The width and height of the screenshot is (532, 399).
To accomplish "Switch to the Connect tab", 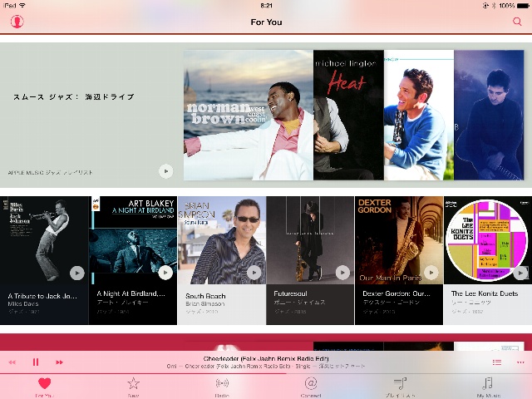I will 311,387.
